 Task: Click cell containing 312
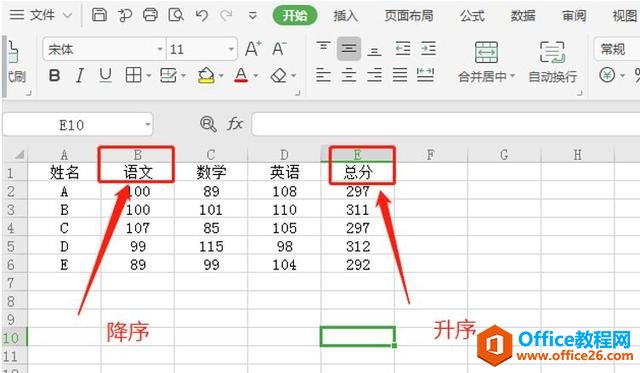pos(358,246)
